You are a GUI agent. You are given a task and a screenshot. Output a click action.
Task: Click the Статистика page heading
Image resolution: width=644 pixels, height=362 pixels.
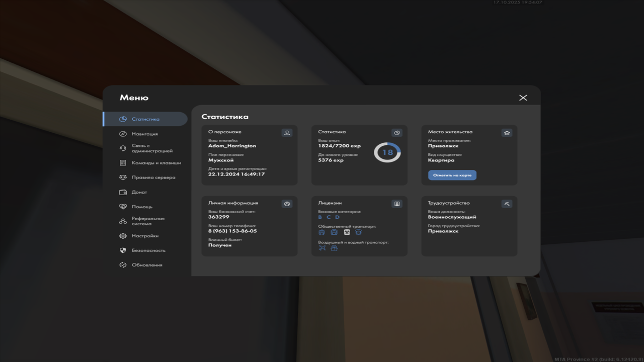(x=225, y=117)
